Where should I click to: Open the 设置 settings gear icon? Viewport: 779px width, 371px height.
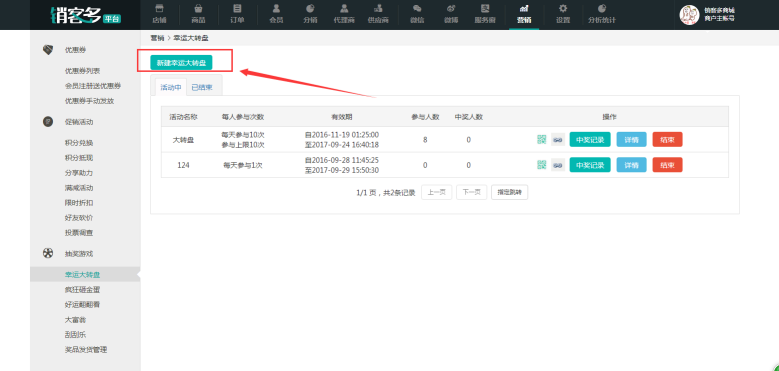pos(563,8)
